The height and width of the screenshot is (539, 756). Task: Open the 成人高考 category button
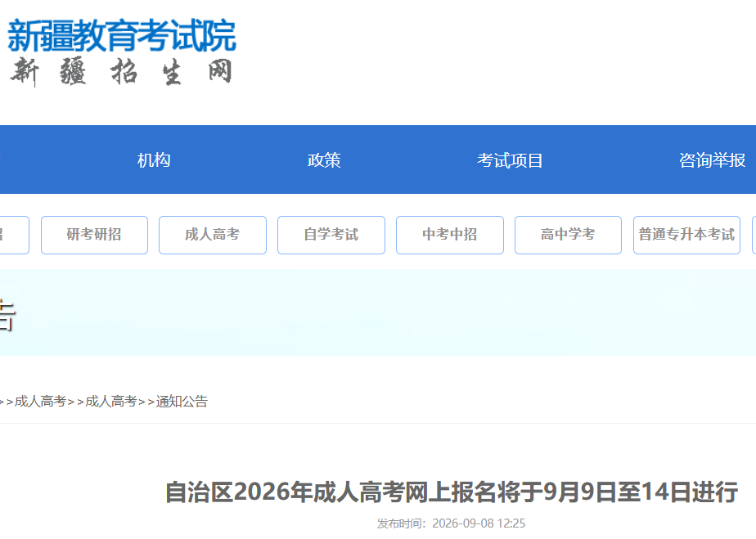pos(213,235)
